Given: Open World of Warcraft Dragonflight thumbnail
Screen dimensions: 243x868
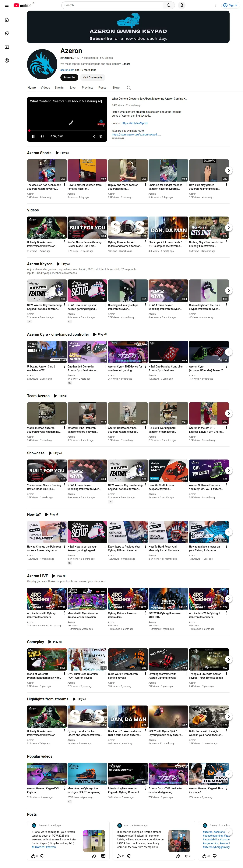Looking at the screenshot, I should pyautogui.click(x=47, y=659).
